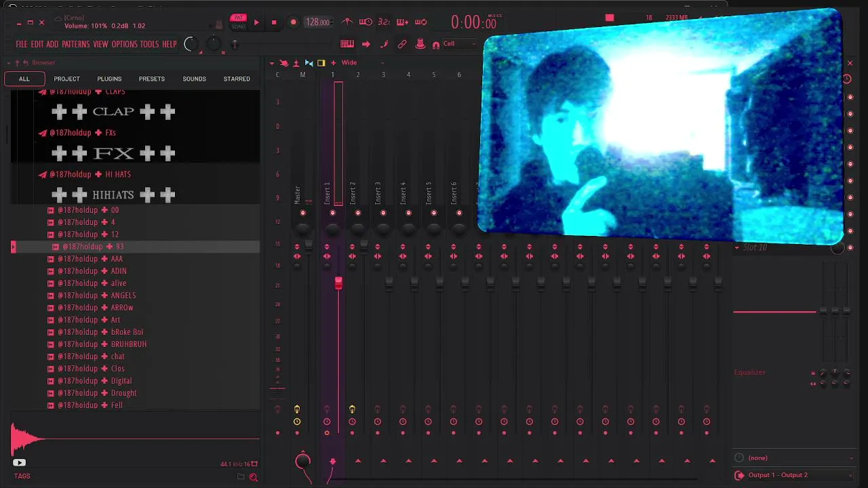
Task: Mute the Insert 5 track
Action: coord(434,213)
